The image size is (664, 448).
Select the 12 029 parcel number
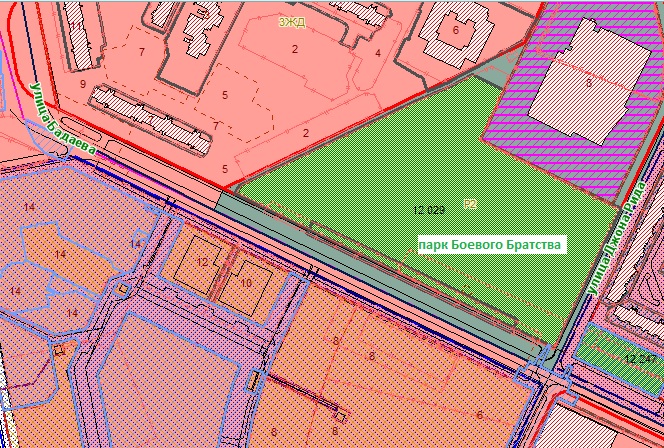(428, 210)
